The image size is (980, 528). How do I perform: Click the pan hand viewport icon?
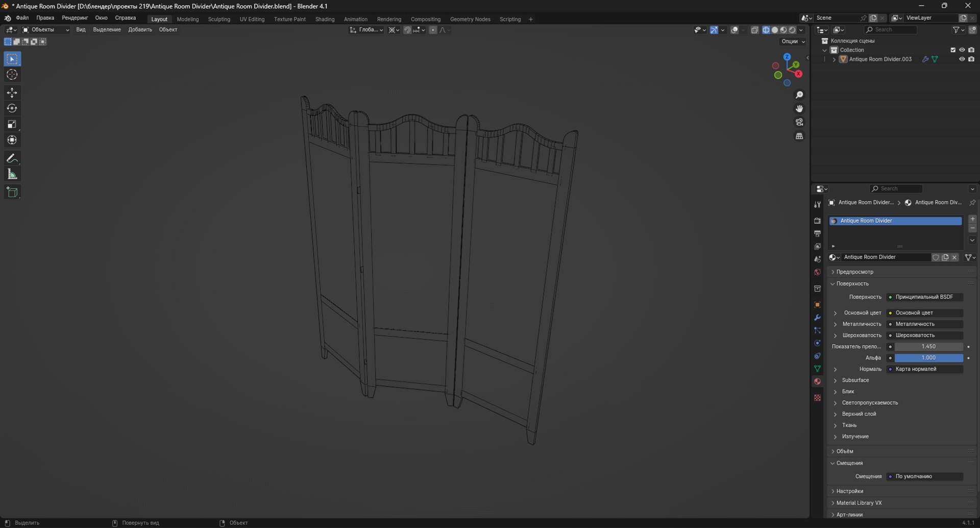pyautogui.click(x=799, y=109)
